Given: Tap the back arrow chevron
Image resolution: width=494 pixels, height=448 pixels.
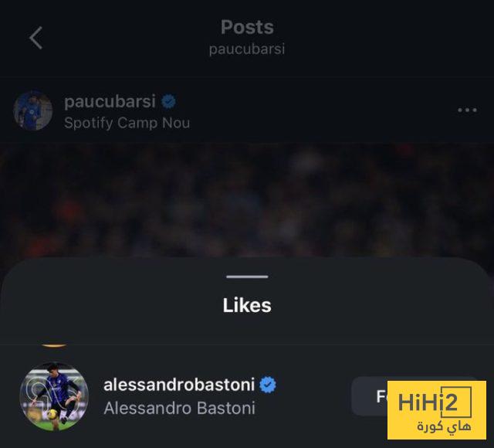Looking at the screenshot, I should (x=36, y=38).
